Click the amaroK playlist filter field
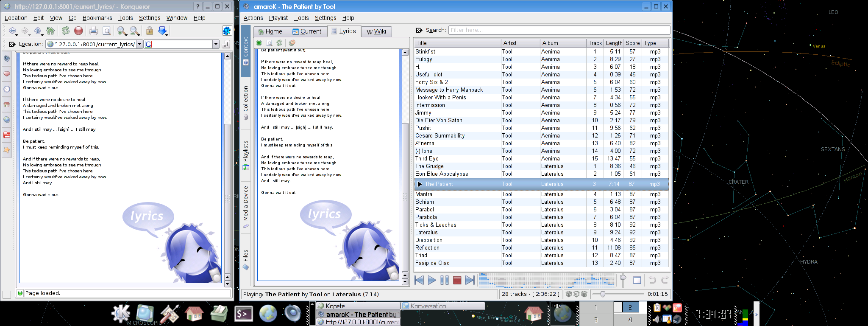Image resolution: width=868 pixels, height=326 pixels. coord(559,30)
